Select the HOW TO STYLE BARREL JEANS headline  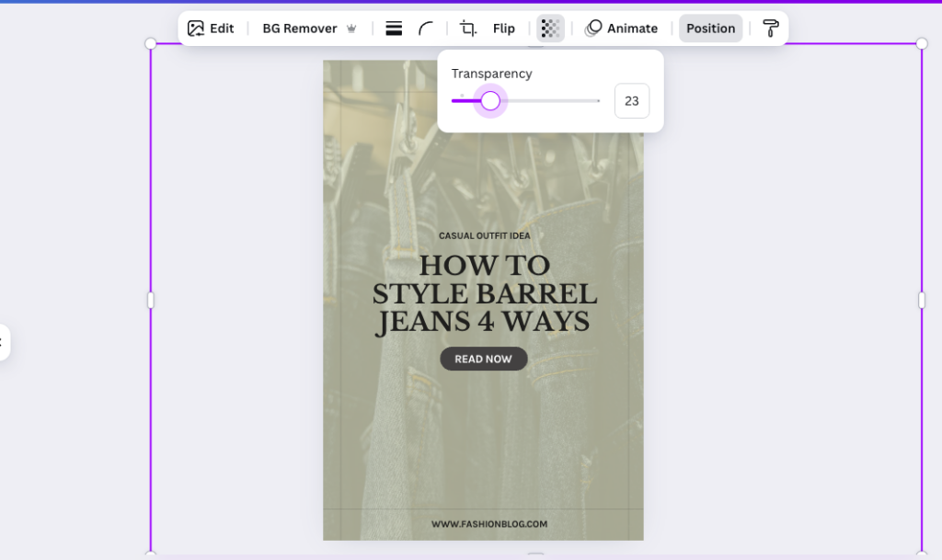click(484, 294)
